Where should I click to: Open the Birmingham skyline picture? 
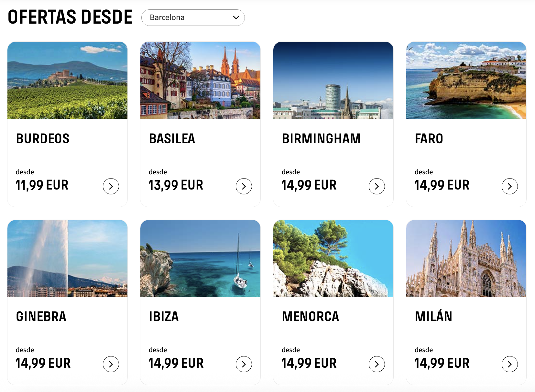pyautogui.click(x=333, y=80)
